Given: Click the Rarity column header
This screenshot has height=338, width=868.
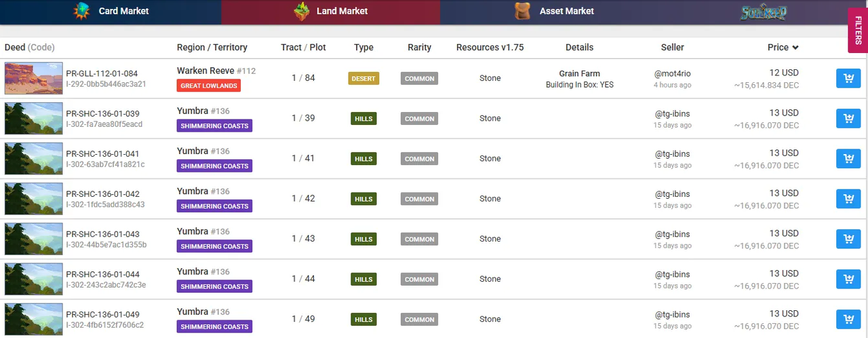Looking at the screenshot, I should coord(419,48).
